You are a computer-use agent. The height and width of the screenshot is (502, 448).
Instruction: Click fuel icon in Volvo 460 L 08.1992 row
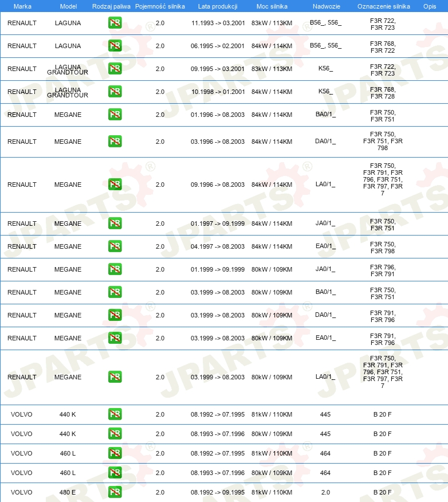[115, 453]
